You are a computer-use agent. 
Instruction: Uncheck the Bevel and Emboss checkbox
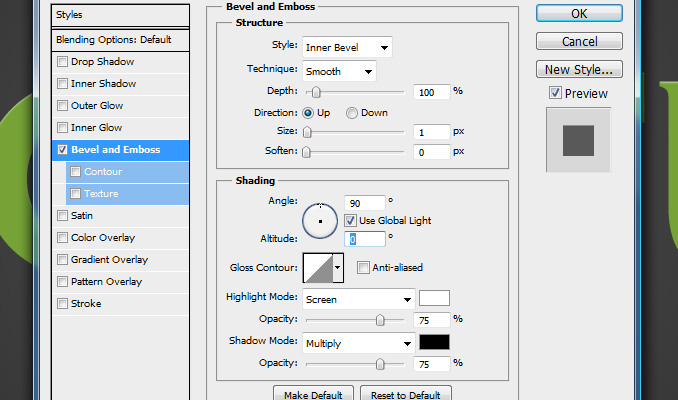pos(62,150)
